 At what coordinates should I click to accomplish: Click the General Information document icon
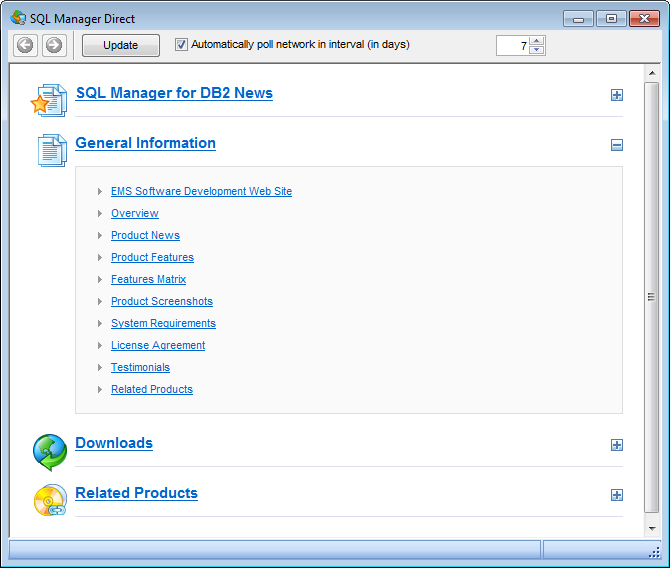[52, 150]
